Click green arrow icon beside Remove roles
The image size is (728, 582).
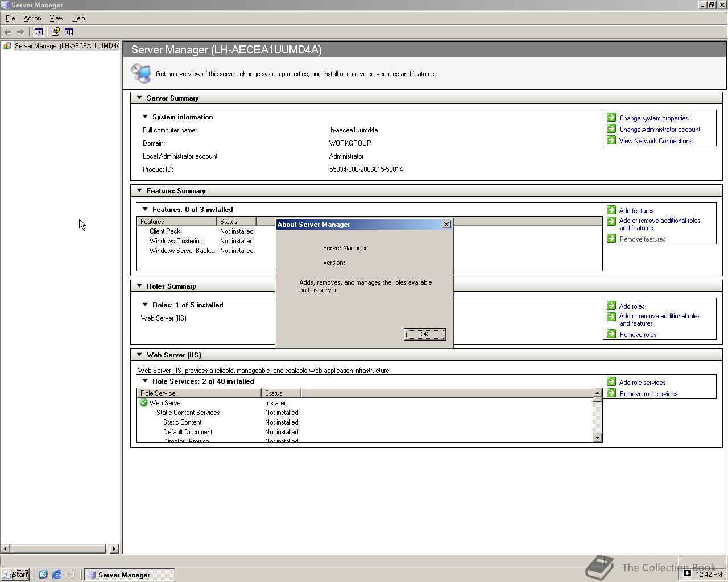(x=611, y=334)
